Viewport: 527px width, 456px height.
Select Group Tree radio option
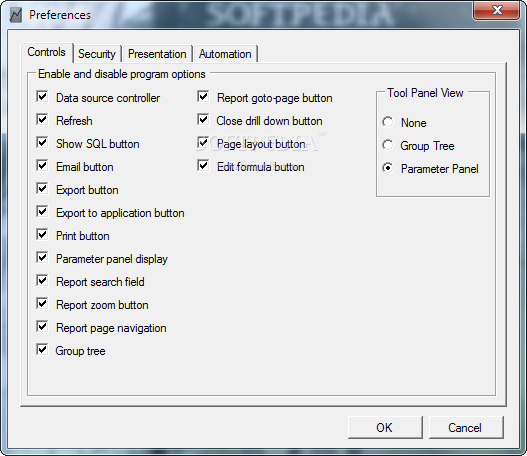pos(388,145)
